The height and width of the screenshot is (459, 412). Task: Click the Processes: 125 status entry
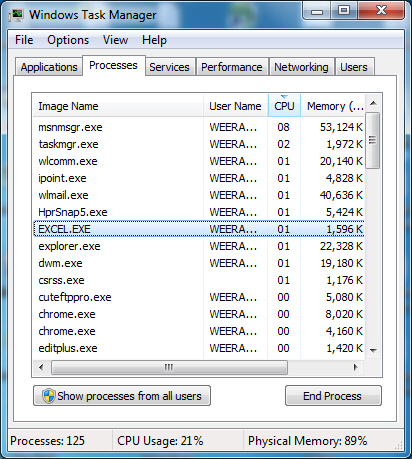click(x=47, y=441)
